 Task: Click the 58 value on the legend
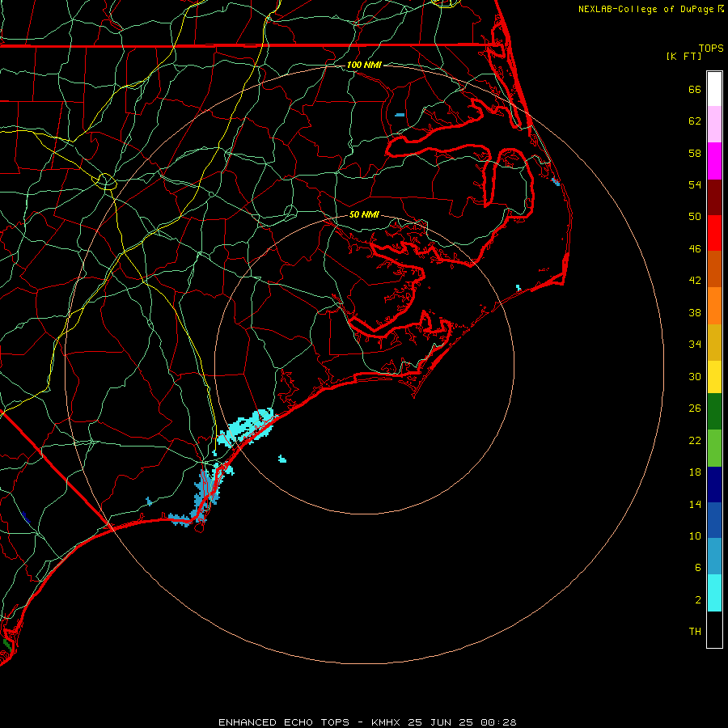695,153
